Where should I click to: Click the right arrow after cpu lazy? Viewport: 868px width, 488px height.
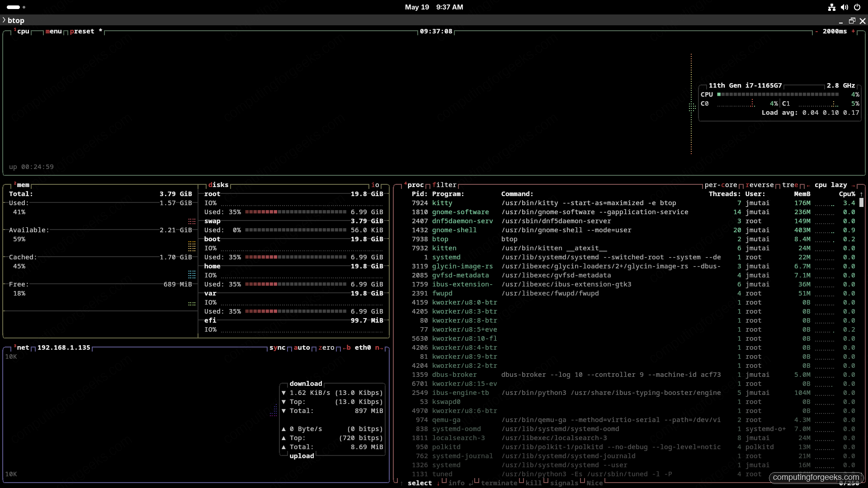(853, 185)
